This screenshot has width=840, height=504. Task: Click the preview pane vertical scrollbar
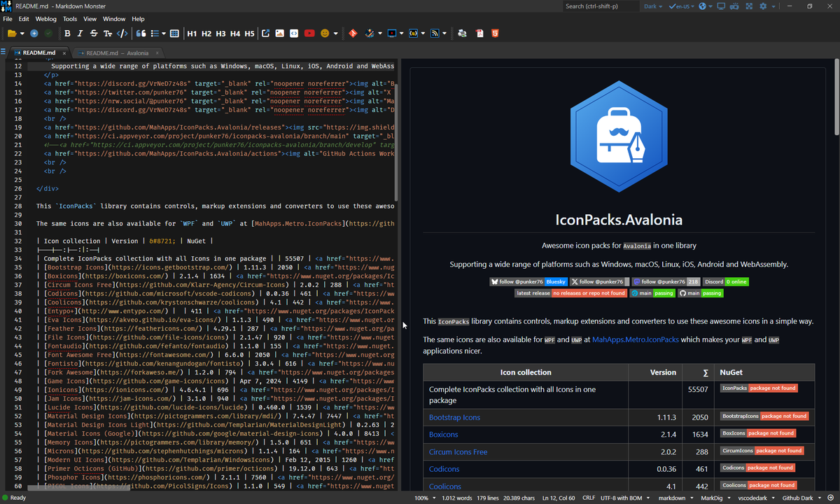click(x=836, y=98)
